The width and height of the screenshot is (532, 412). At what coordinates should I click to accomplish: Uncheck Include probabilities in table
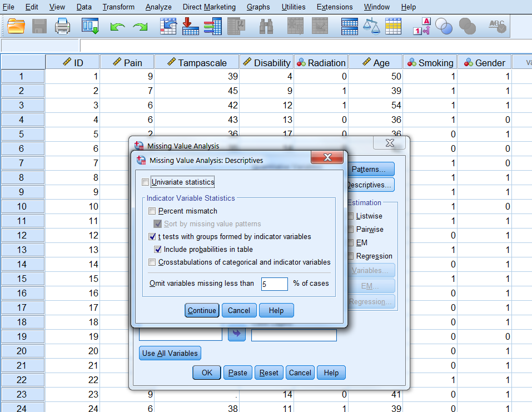(158, 249)
